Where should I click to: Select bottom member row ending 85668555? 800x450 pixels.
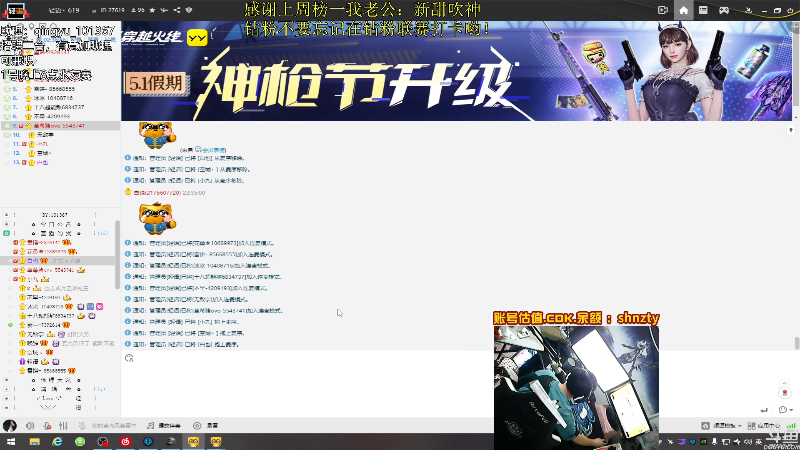click(57, 371)
